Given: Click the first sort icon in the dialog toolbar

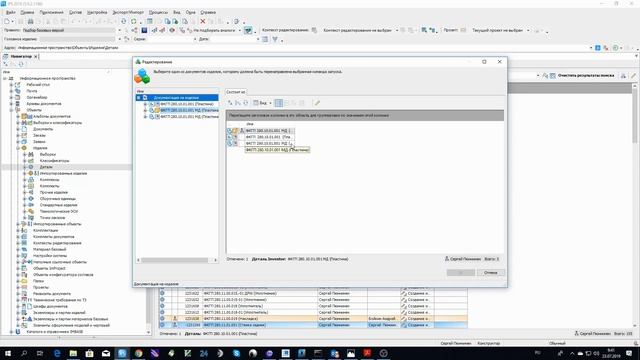Looking at the screenshot, I should coord(230,103).
